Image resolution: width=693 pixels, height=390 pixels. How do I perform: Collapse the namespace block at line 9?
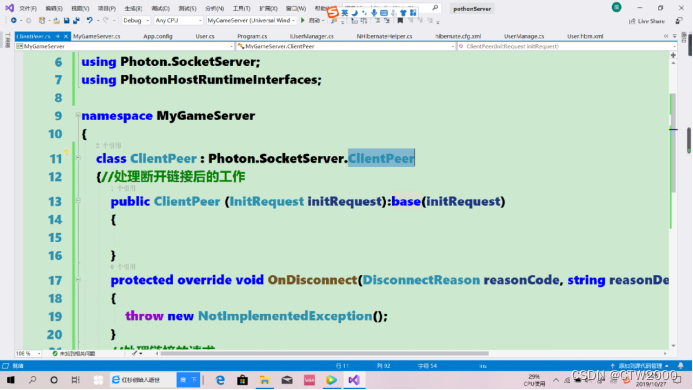(x=78, y=115)
